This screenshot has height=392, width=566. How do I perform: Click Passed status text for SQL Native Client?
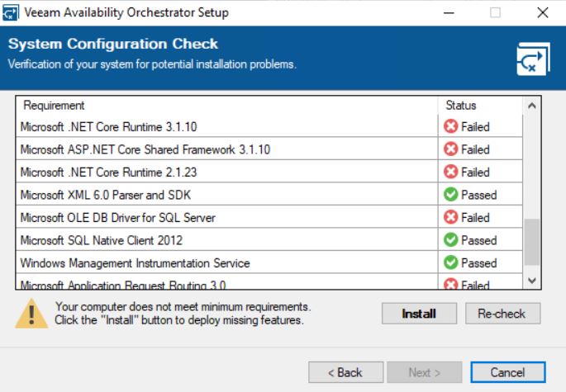(x=479, y=240)
